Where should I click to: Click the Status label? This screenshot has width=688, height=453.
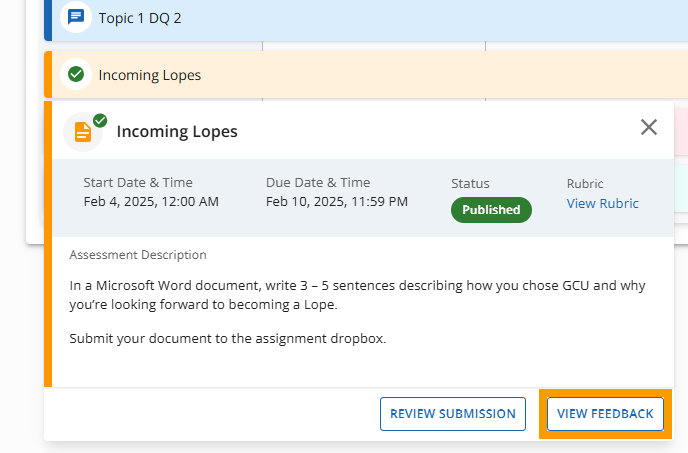coord(470,183)
